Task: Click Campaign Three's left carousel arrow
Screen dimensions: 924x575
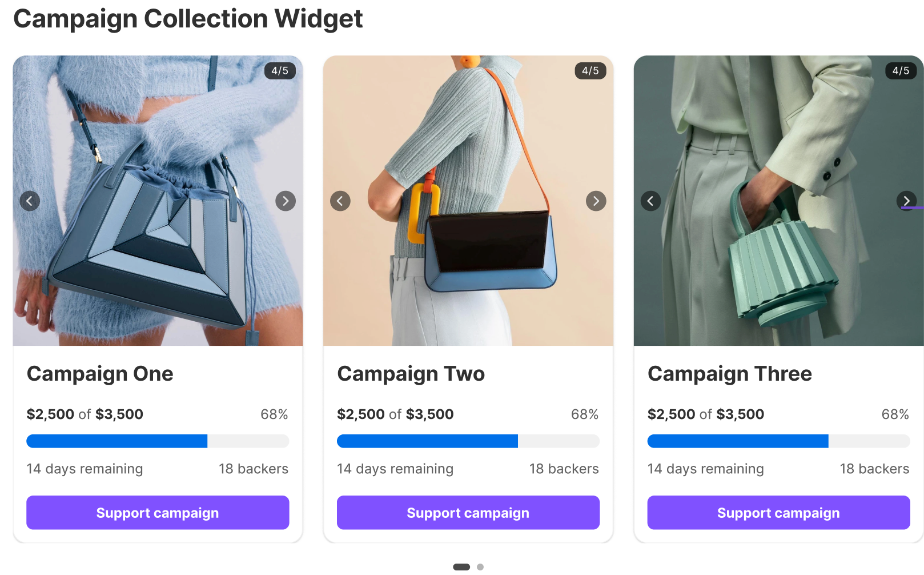Action: tap(650, 201)
